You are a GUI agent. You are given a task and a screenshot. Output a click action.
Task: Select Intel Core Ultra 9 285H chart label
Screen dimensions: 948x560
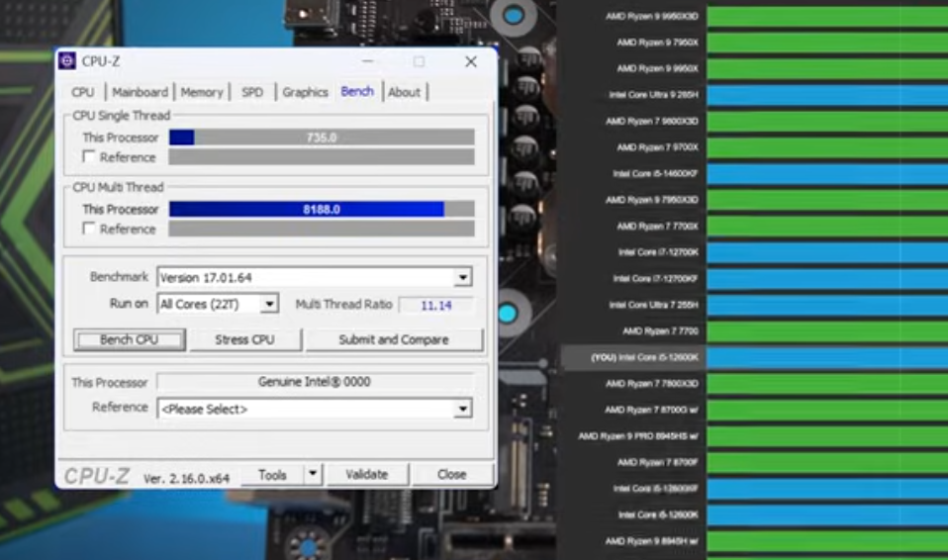click(653, 95)
